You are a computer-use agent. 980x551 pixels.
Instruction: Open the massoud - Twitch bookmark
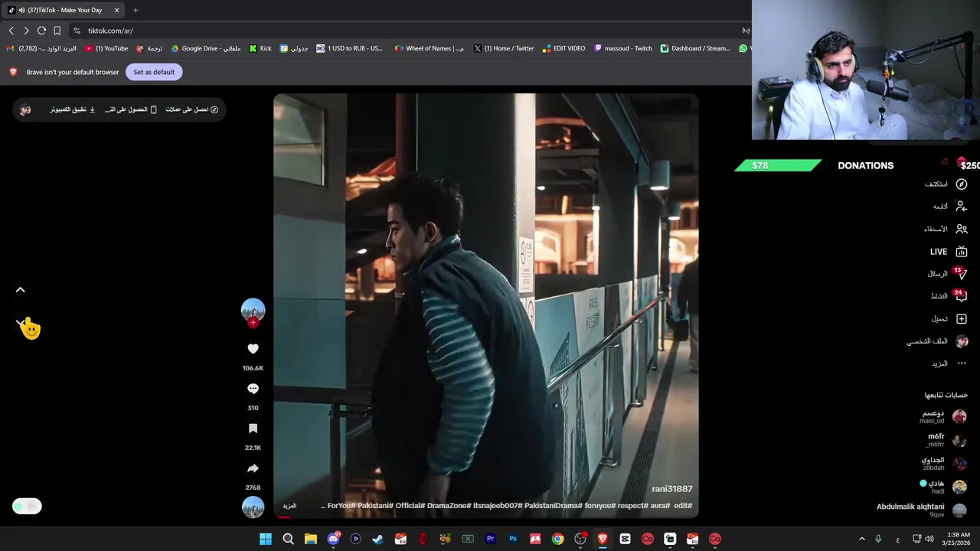point(623,48)
